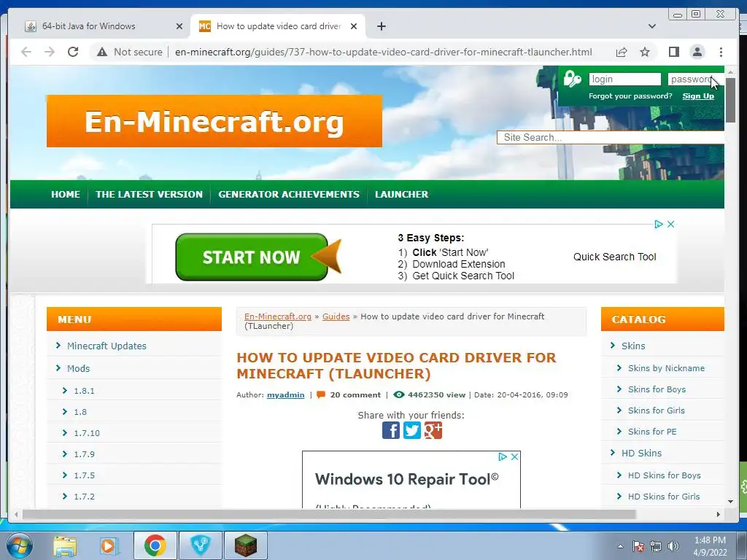747x560 pixels.
Task: Click the comment bubble icon
Action: pyautogui.click(x=321, y=394)
